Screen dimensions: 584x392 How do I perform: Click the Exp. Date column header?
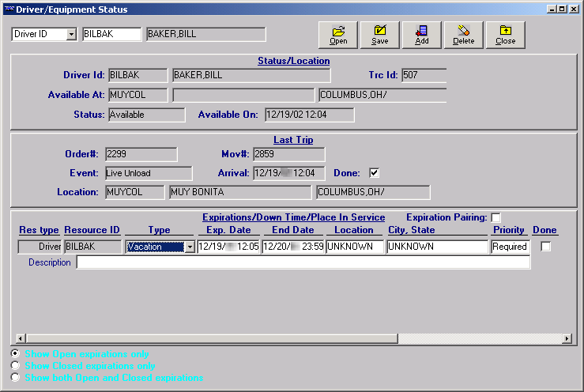click(x=228, y=230)
